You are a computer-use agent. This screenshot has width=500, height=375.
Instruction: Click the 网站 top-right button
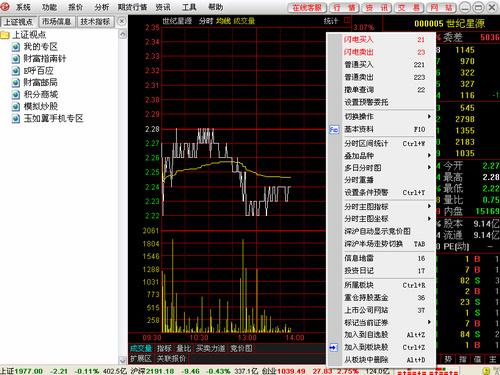[442, 7]
